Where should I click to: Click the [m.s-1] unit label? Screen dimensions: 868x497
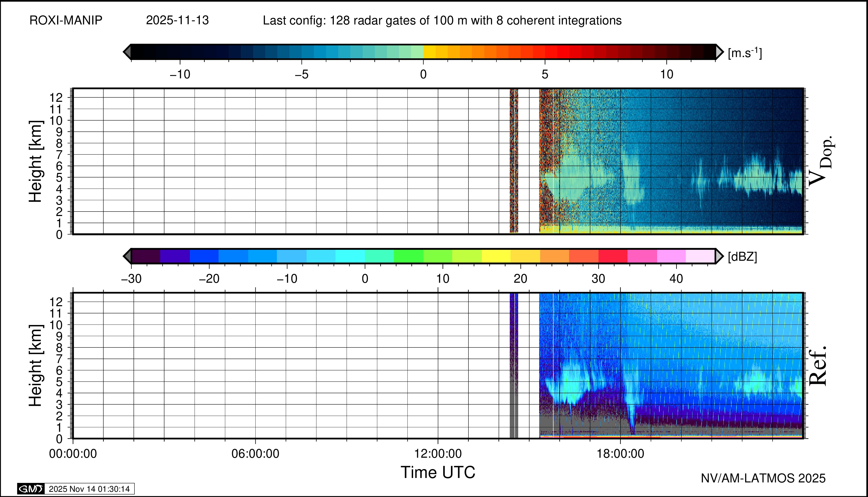click(745, 53)
